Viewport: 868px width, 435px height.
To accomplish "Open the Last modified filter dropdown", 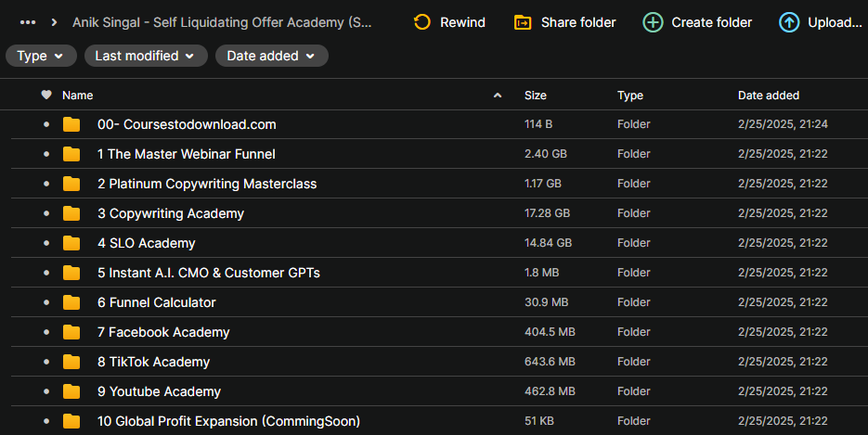I will coord(146,56).
